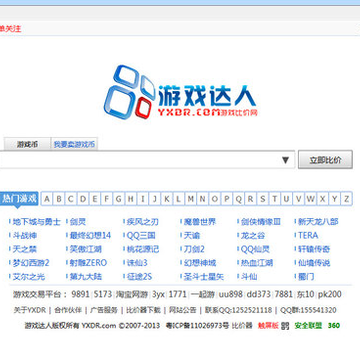Open the 广告服务 advertising link
Screen dimensions: 360x360
[104, 310]
